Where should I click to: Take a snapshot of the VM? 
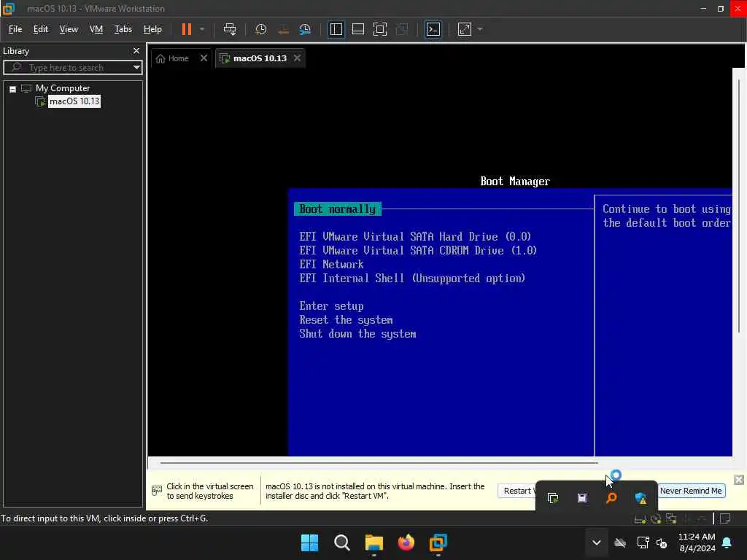(x=260, y=29)
